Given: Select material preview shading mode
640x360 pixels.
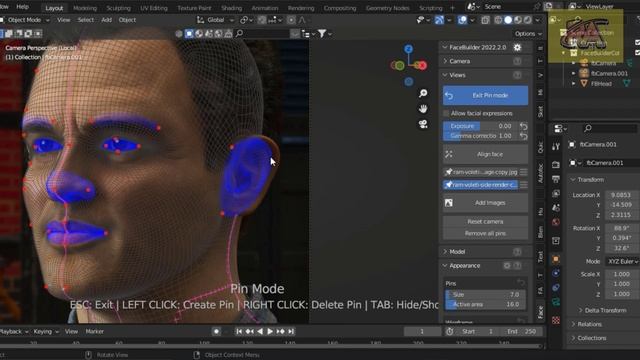Looking at the screenshot, I should [518, 20].
